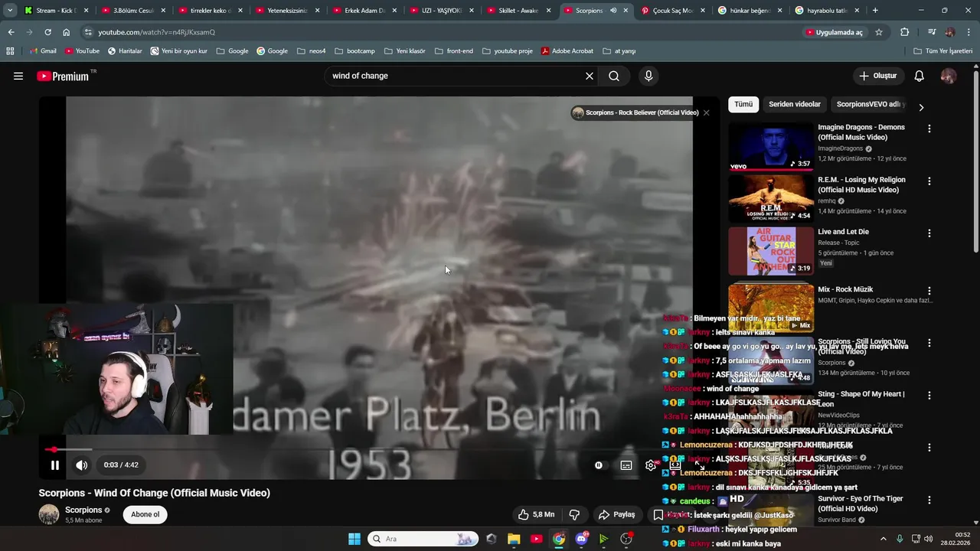Open the Adobe Acrobat bookmark
This screenshot has height=551, width=980.
coord(567,51)
